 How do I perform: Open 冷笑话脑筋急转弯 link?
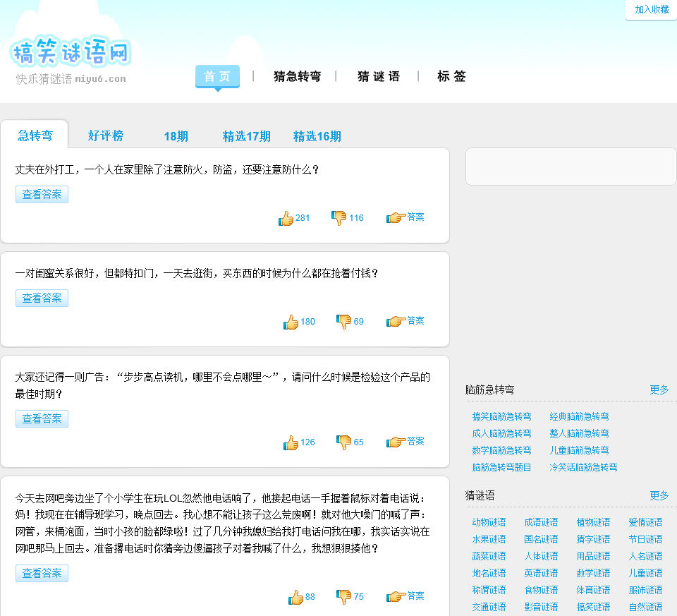(583, 467)
